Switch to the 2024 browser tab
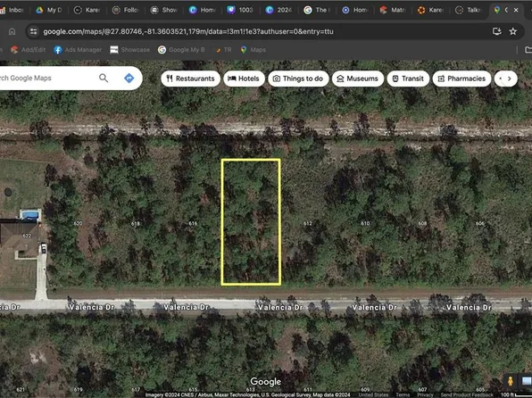Viewport: 532px width, 398px height. pos(279,10)
